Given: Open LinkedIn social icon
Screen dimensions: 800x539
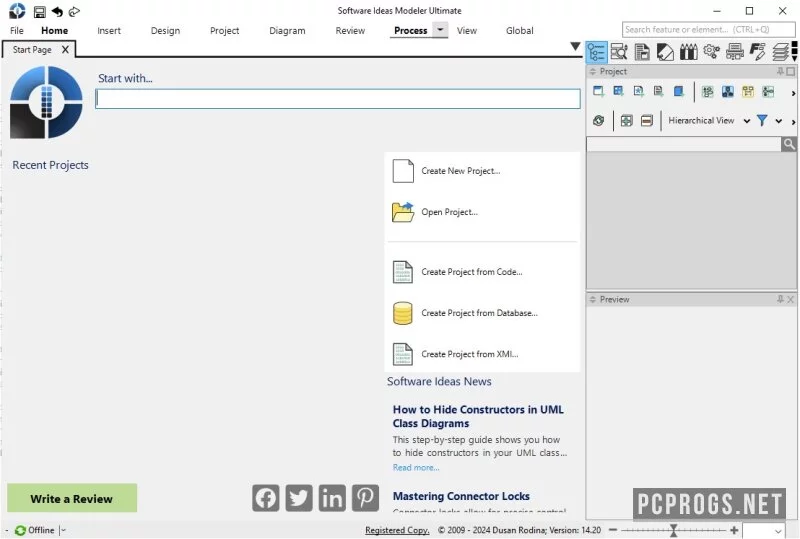Looking at the screenshot, I should [x=332, y=498].
